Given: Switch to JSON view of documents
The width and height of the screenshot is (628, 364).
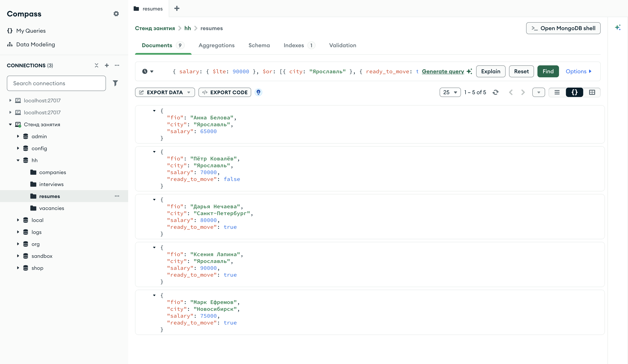Looking at the screenshot, I should point(574,92).
